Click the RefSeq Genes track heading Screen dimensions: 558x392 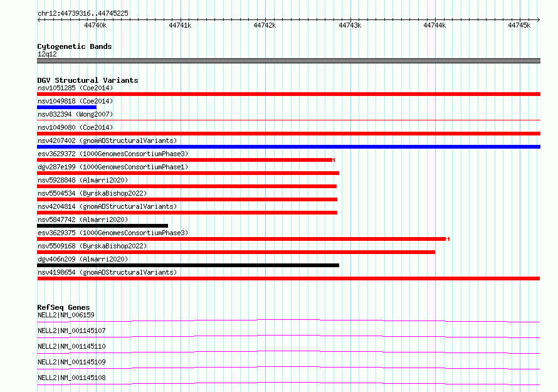pyautogui.click(x=63, y=307)
